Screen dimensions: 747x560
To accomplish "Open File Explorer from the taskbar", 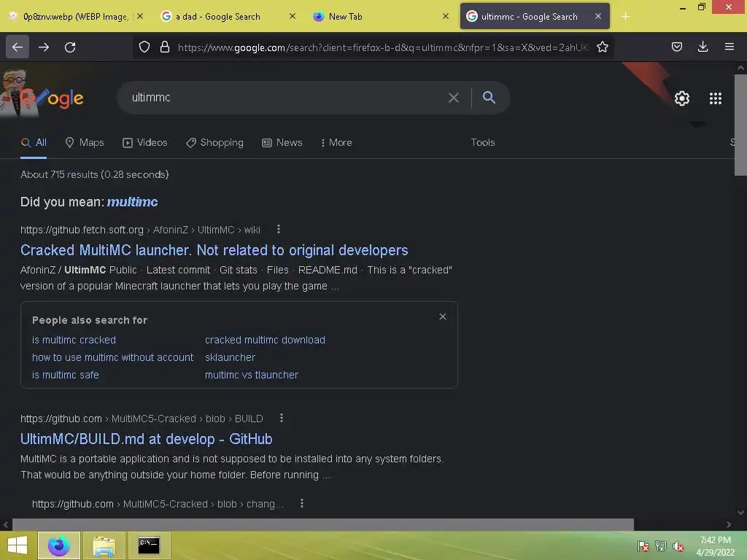I will click(x=104, y=545).
